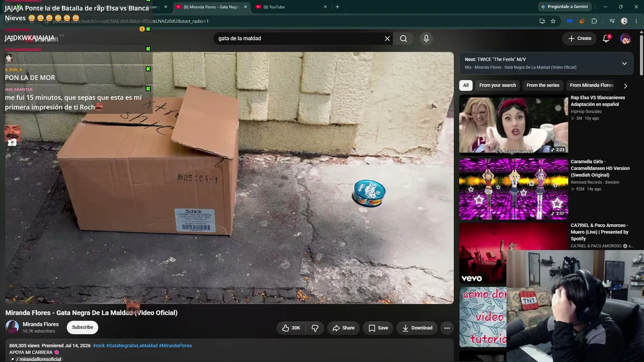Download the Gata Negra video
Image resolution: width=644 pixels, height=362 pixels.
(x=417, y=328)
